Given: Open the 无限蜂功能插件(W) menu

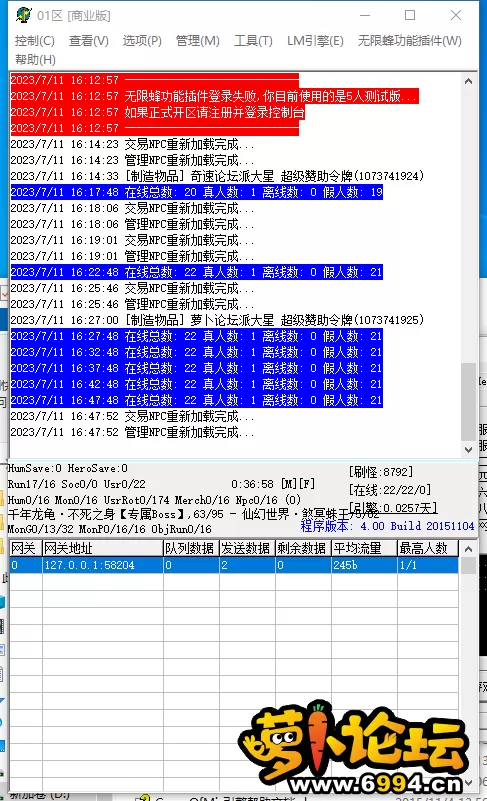Looking at the screenshot, I should (409, 41).
